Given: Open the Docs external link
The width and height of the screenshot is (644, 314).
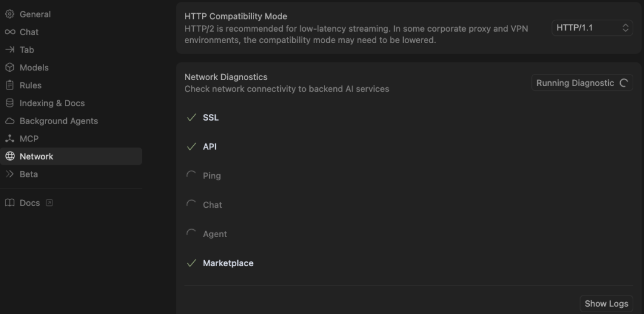Looking at the screenshot, I should 29,203.
